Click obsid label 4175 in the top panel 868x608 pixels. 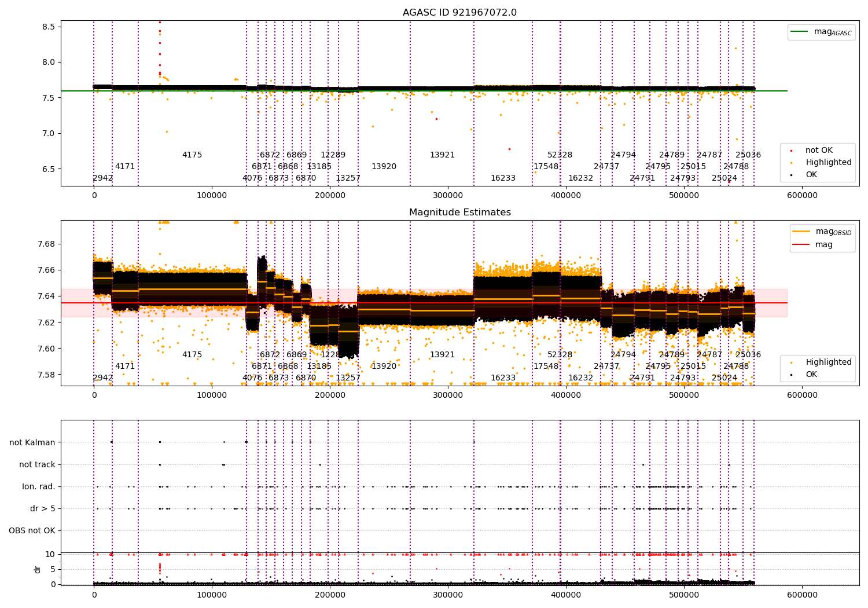[192, 155]
